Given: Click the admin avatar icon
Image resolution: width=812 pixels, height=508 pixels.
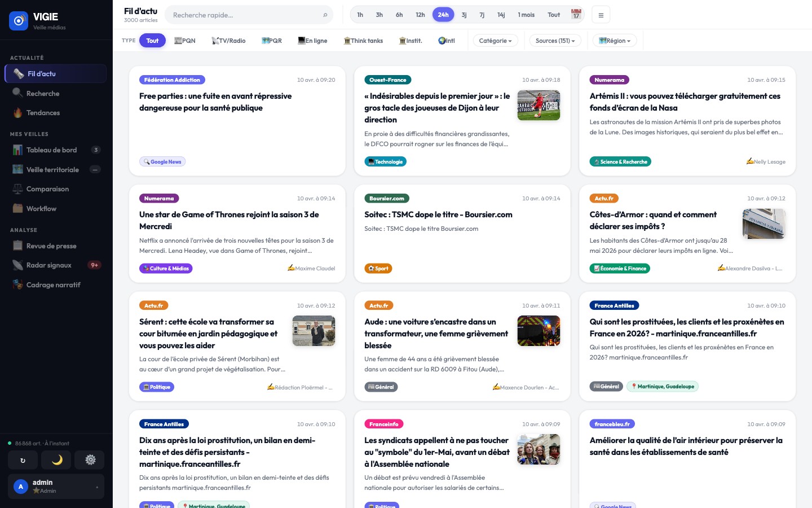Looking at the screenshot, I should coord(21,487).
